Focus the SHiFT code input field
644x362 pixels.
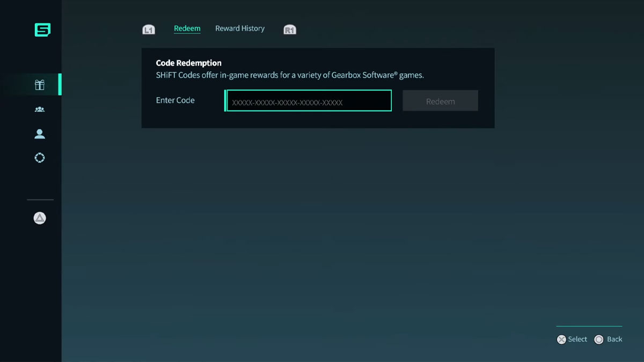pos(309,101)
